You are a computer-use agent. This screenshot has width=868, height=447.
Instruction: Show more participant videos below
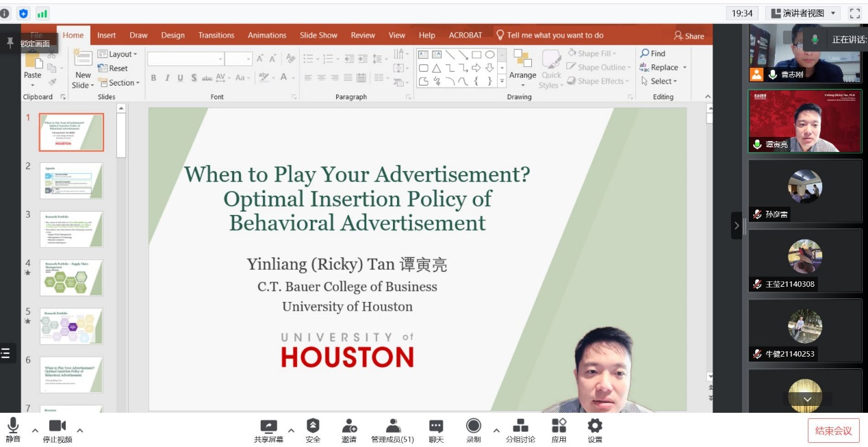[x=807, y=399]
